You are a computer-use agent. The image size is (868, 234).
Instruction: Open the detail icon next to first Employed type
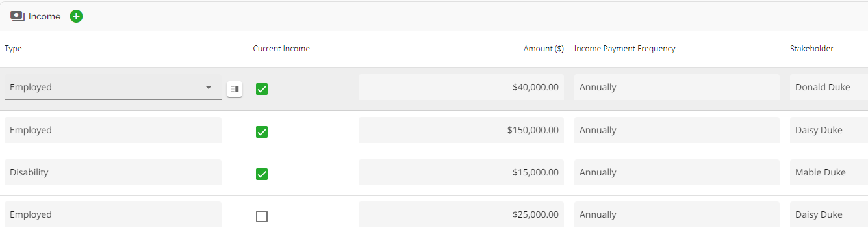point(235,88)
